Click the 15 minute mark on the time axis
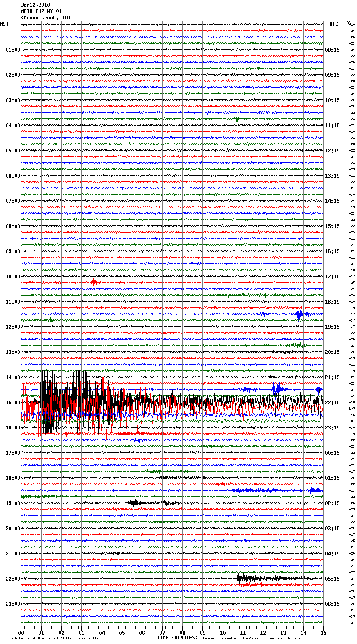This screenshot has width=357, height=644. 323,633
